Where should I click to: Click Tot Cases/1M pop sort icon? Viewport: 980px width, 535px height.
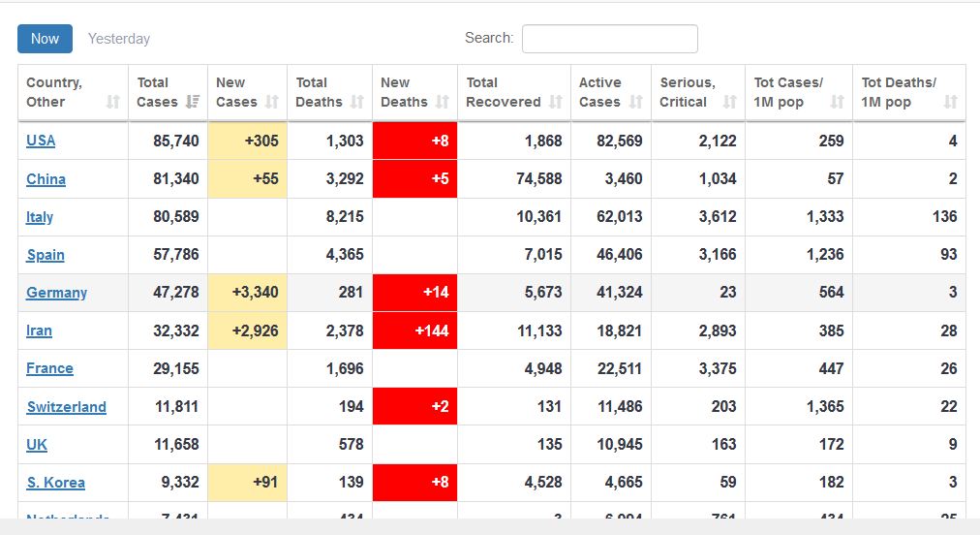click(x=838, y=102)
